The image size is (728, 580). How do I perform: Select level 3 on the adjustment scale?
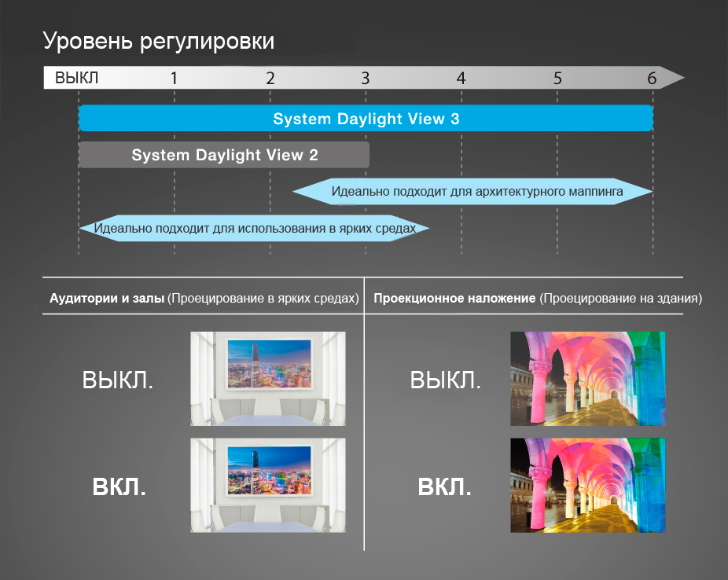[x=366, y=78]
